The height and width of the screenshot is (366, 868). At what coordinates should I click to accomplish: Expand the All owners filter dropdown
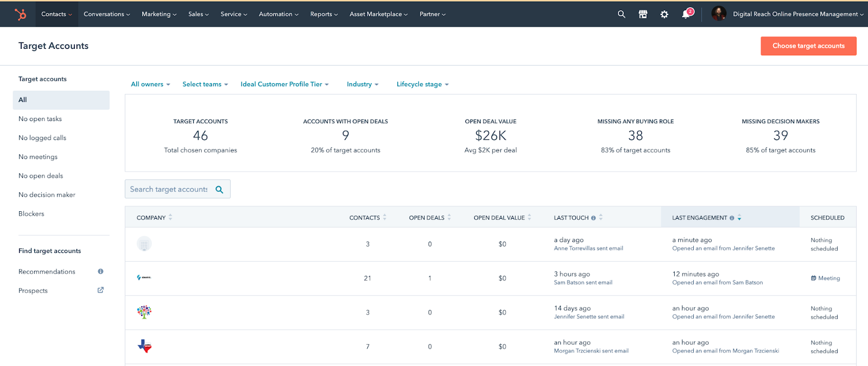click(x=150, y=84)
